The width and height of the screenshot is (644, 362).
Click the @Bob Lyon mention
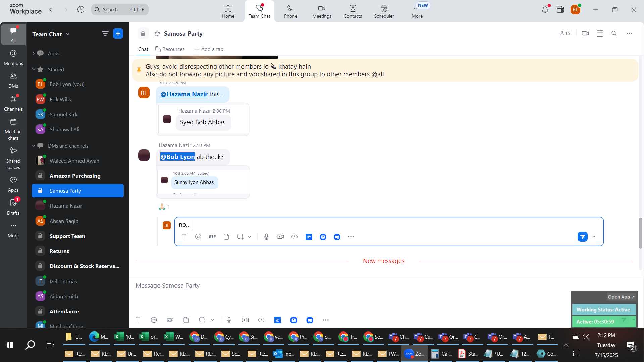[177, 157]
